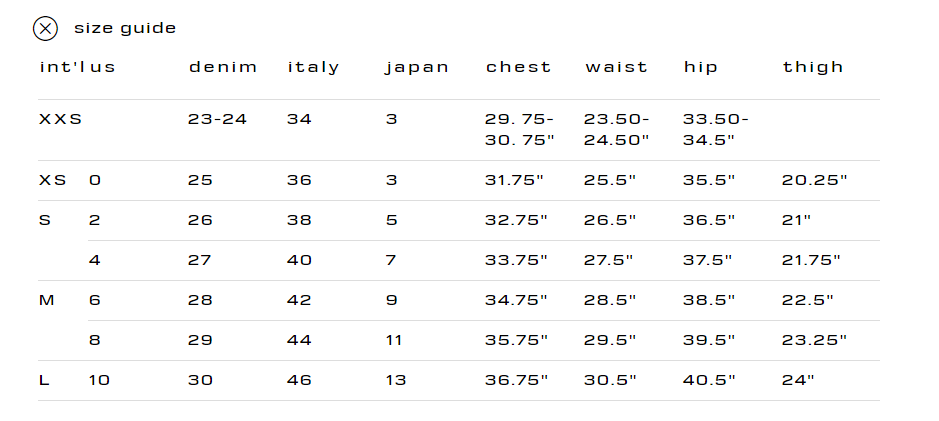Select the XS size label

click(x=52, y=181)
